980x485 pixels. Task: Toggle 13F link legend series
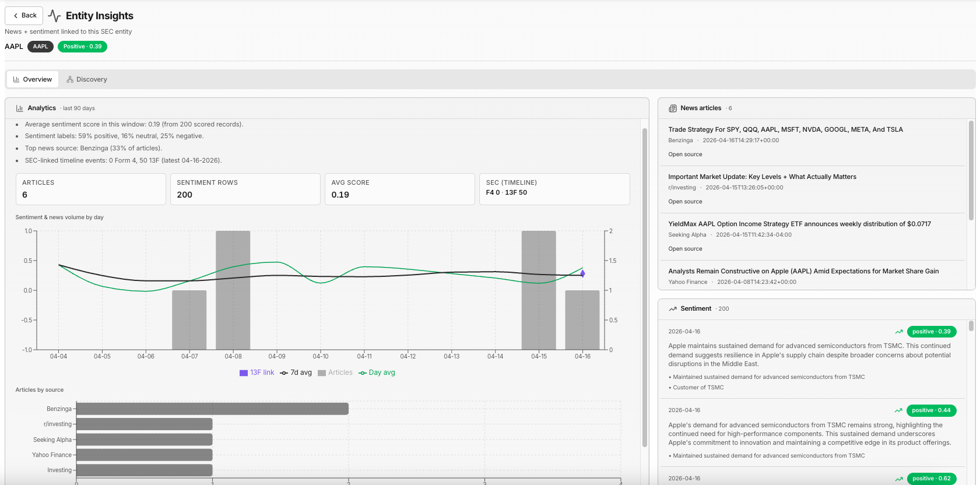[257, 372]
